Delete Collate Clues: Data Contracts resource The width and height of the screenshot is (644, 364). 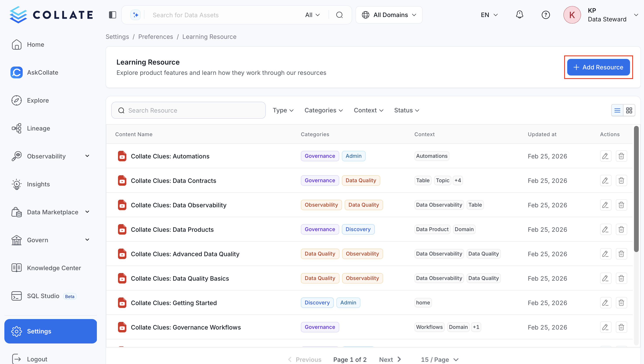point(621,180)
